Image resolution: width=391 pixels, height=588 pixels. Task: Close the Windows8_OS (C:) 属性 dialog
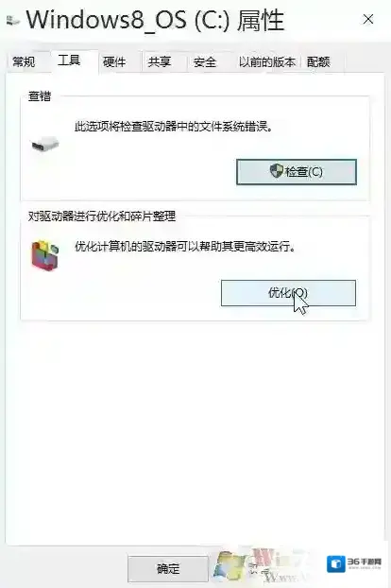[x=368, y=19]
